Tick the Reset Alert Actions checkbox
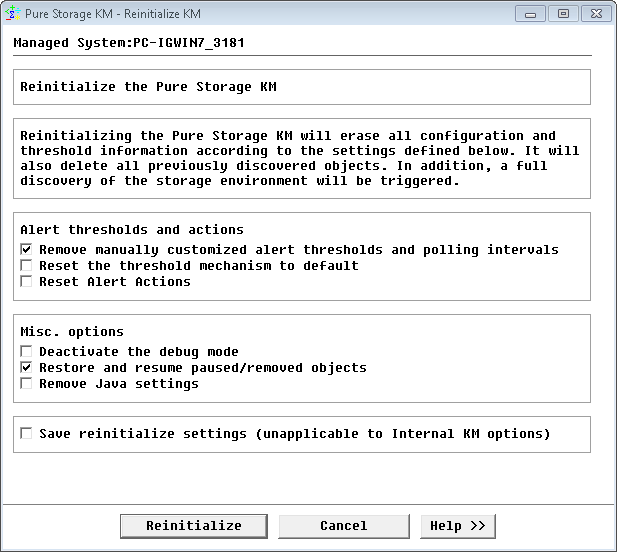Screen dimensions: 617x552 [27, 281]
